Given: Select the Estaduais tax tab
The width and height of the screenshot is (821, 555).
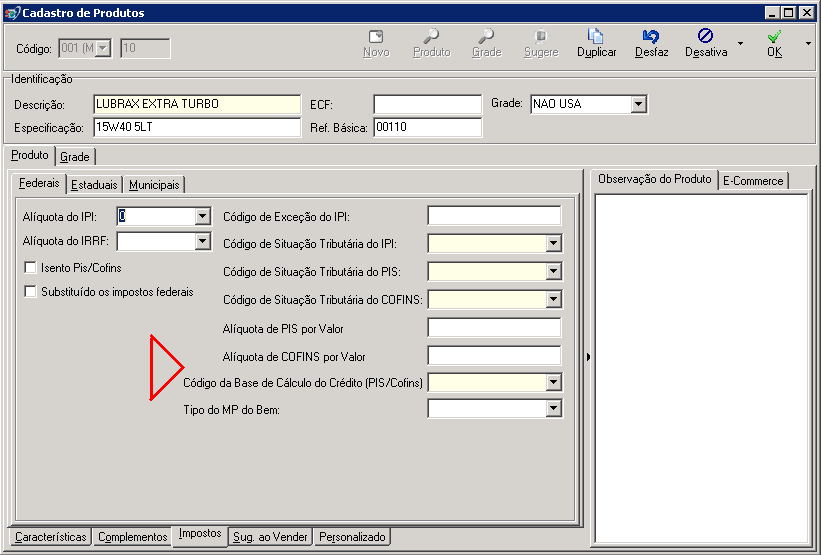Looking at the screenshot, I should coord(94,185).
